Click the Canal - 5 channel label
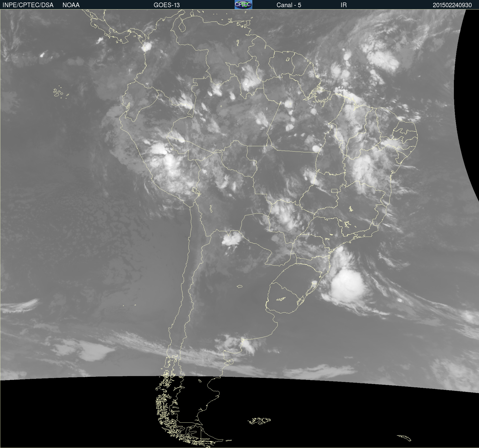This screenshot has height=448, width=479. point(289,5)
